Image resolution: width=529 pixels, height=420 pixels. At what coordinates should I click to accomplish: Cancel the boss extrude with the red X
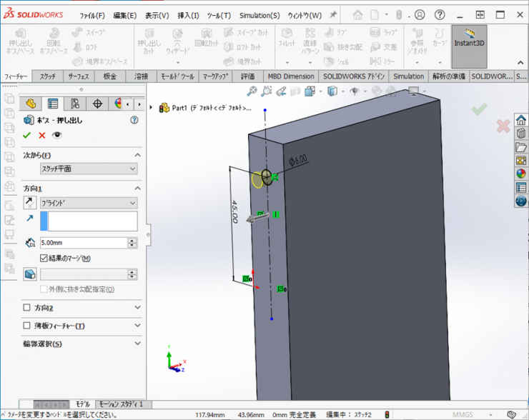point(42,135)
